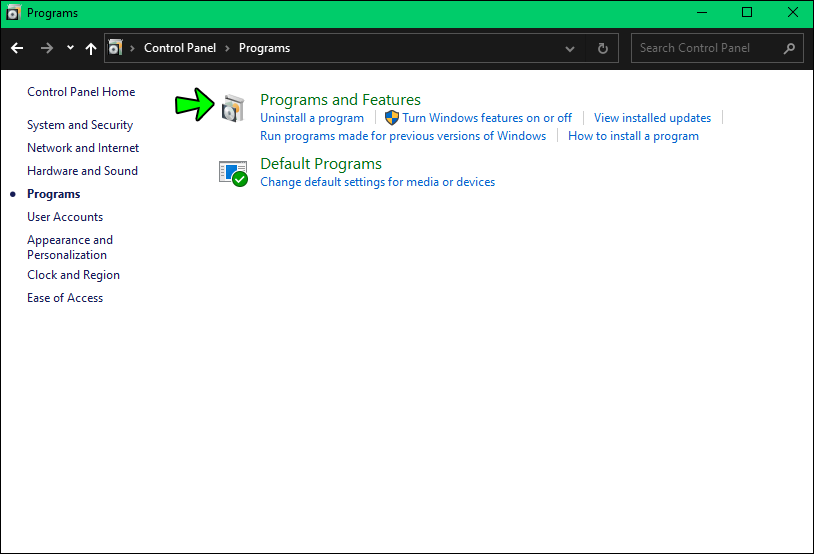Open Appearance and Personalization category
Screen dimensions: 814x554
[70, 247]
